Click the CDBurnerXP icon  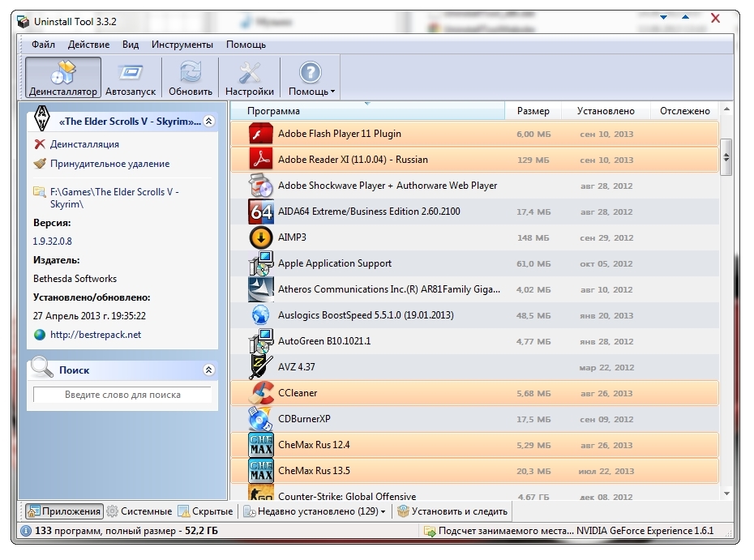[x=261, y=419]
